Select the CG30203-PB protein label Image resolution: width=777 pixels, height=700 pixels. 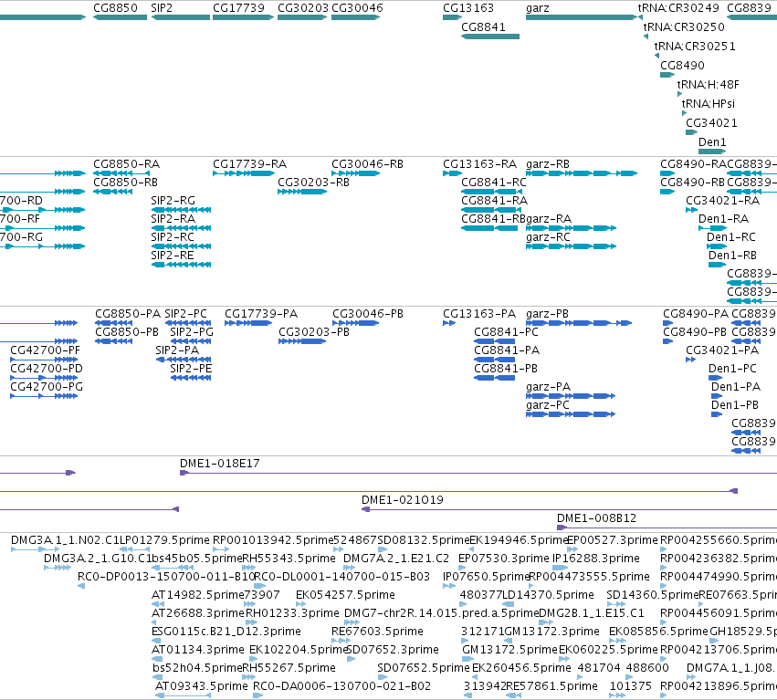[314, 332]
